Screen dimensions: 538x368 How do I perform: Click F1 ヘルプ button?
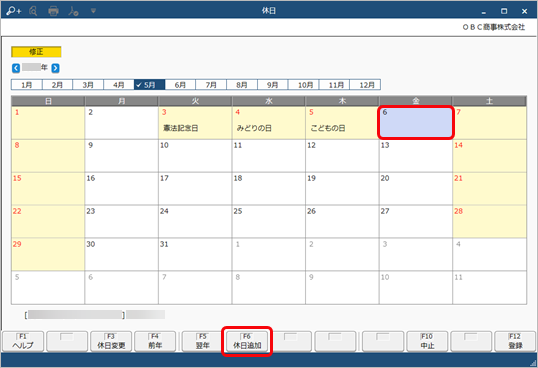(23, 341)
